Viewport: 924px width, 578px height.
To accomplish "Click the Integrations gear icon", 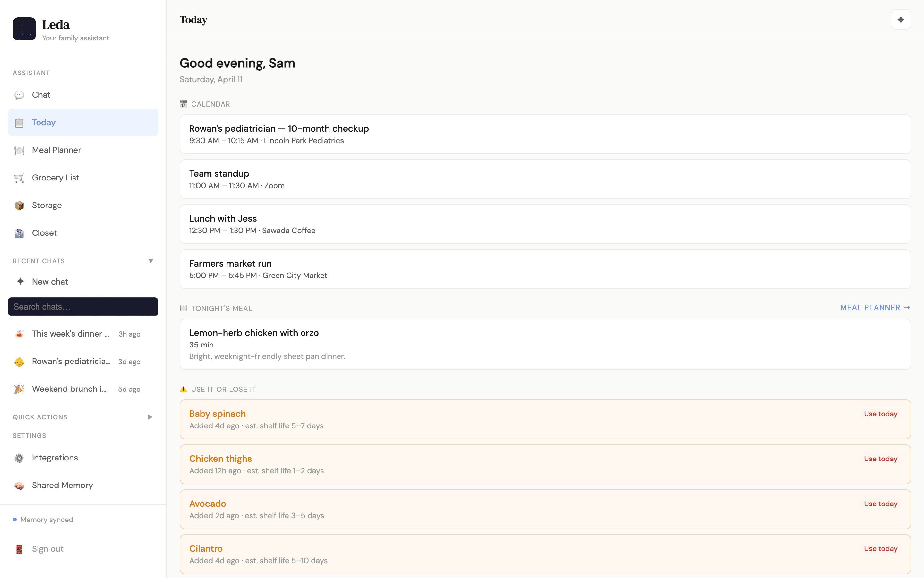I will point(19,458).
